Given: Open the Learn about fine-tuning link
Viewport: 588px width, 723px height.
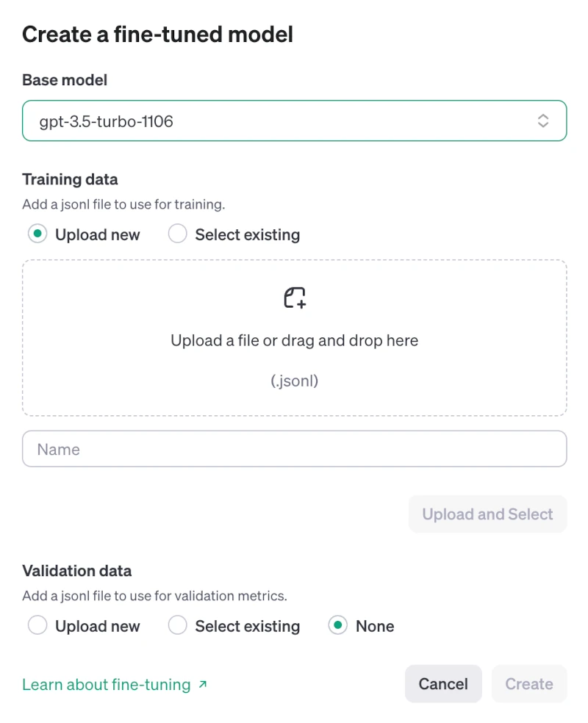Looking at the screenshot, I should point(107,683).
